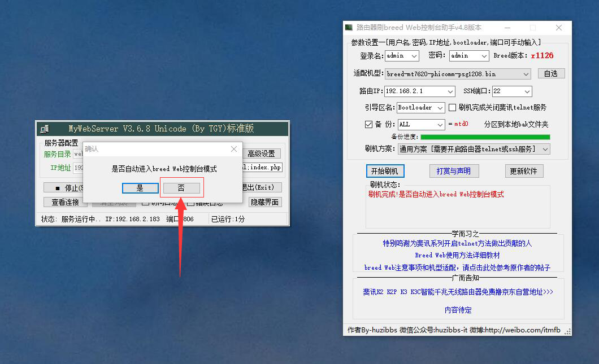Open the 适配机型 firmware model dropdown
The image size is (599, 364).
tap(527, 73)
